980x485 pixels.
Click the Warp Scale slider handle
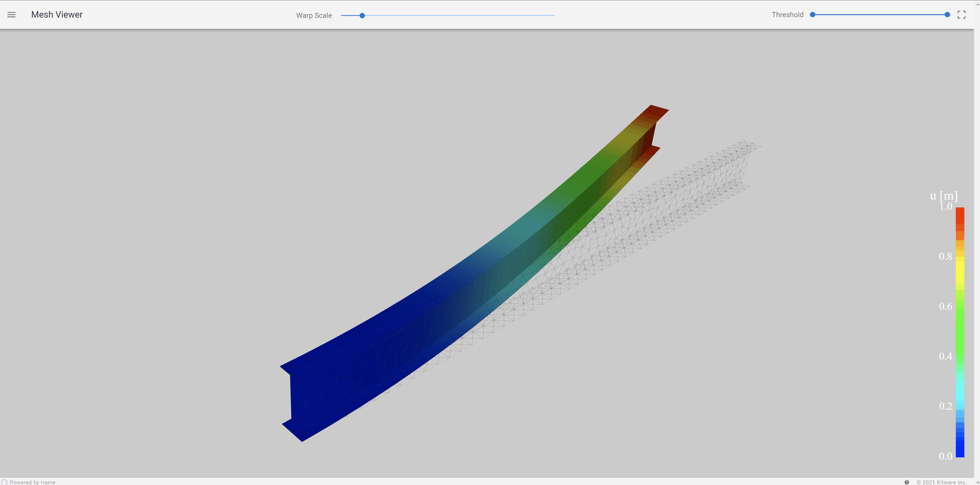pos(362,16)
